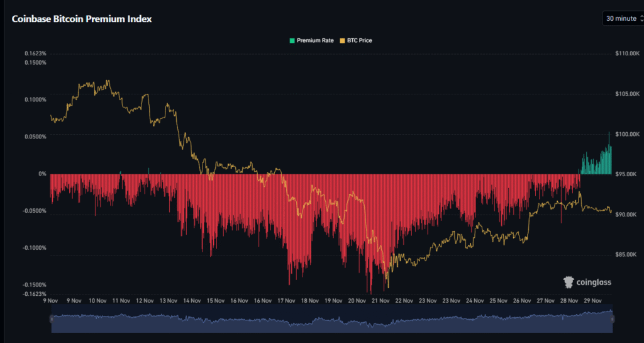This screenshot has height=343, width=644.
Task: Click the yellow BTC Price legend swatch
Action: pyautogui.click(x=342, y=40)
